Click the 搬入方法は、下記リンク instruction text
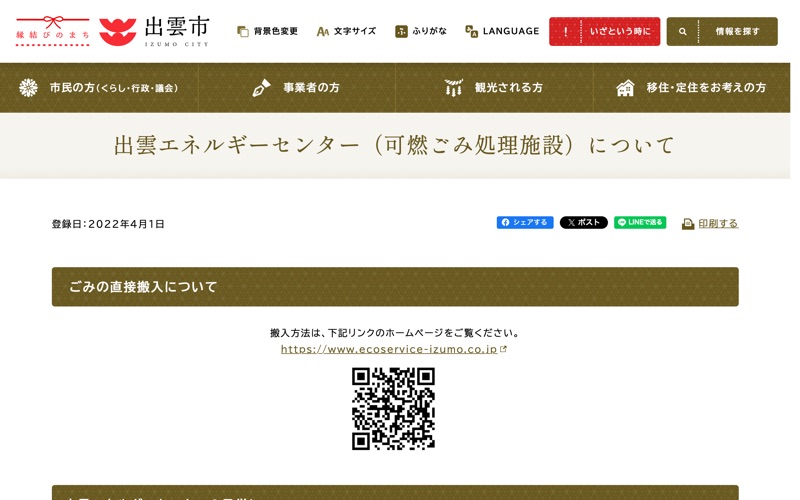 tap(394, 333)
